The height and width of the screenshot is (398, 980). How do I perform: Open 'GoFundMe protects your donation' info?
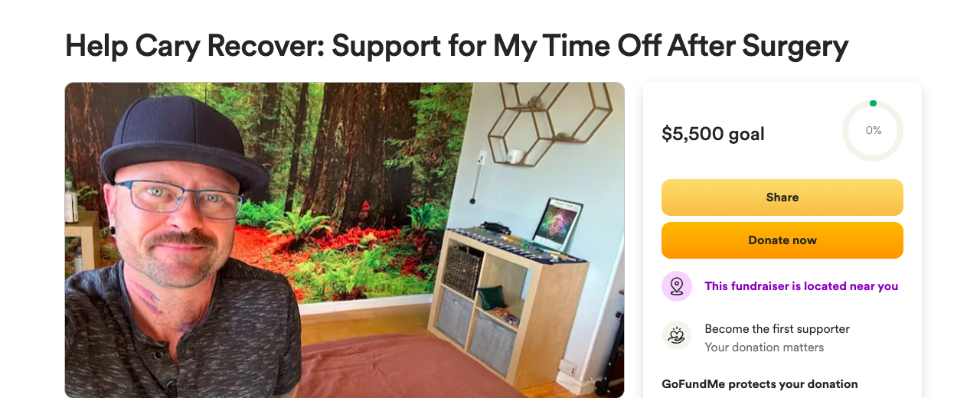759,384
